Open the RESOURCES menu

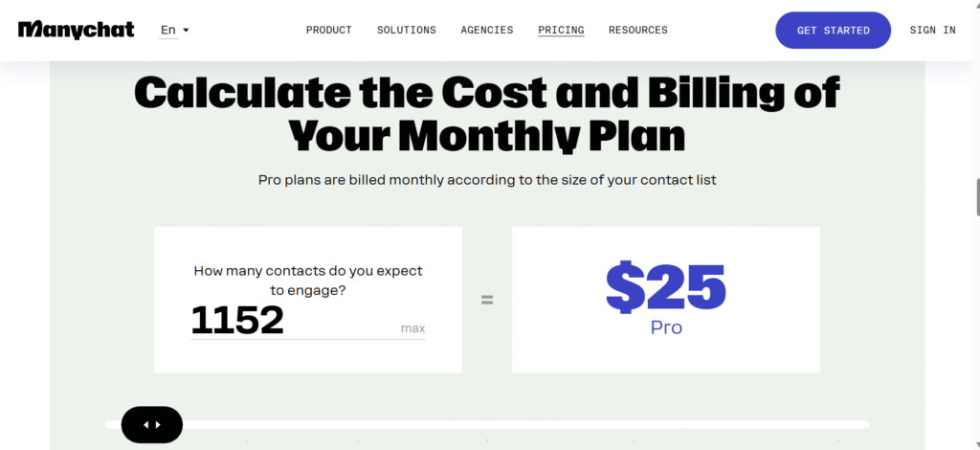coord(638,30)
